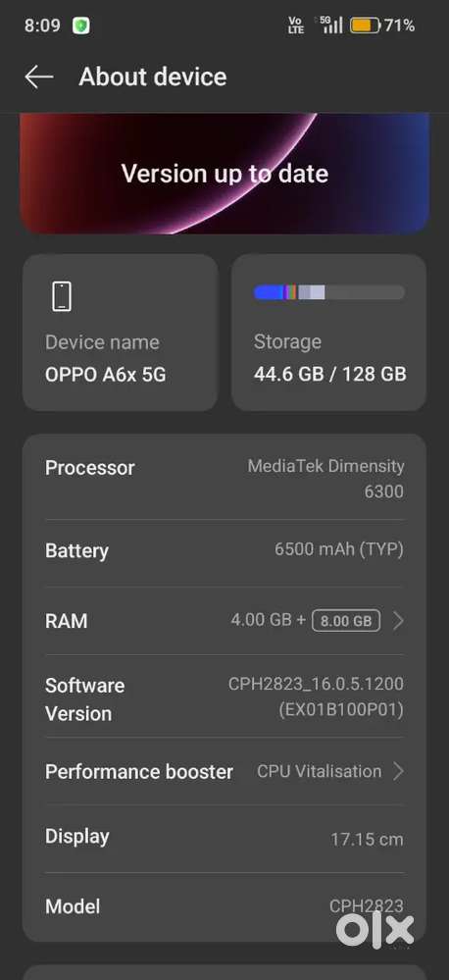Tap the VoLTE status icon
This screenshot has width=449, height=980.
(x=296, y=25)
